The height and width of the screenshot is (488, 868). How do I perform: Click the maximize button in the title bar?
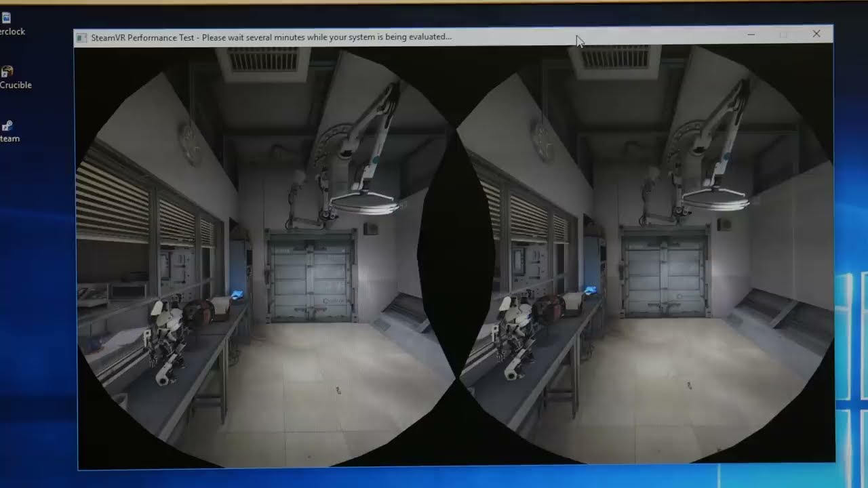pyautogui.click(x=783, y=35)
